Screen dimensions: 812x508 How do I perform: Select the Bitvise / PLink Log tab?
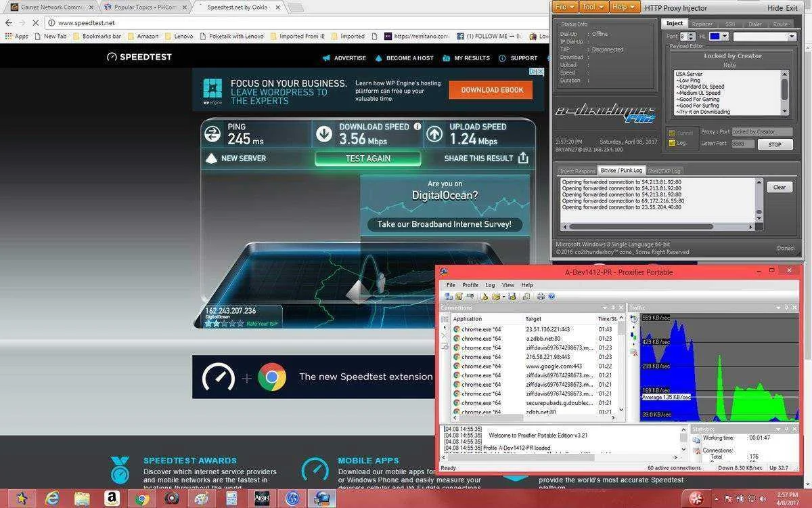coord(621,171)
